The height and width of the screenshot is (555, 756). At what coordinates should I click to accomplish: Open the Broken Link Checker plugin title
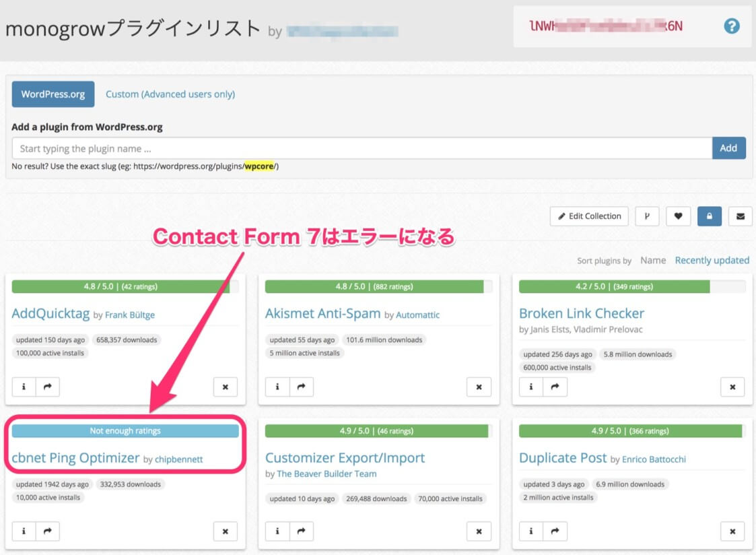click(582, 313)
